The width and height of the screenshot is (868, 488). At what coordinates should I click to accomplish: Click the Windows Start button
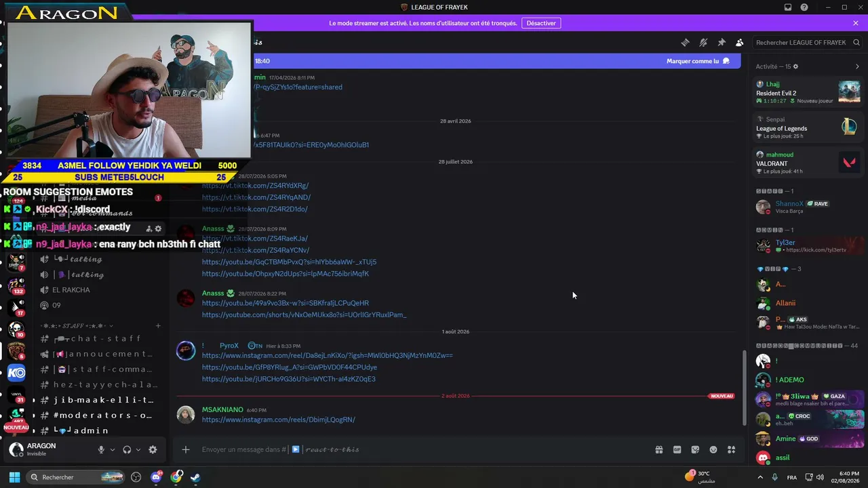coord(14,477)
